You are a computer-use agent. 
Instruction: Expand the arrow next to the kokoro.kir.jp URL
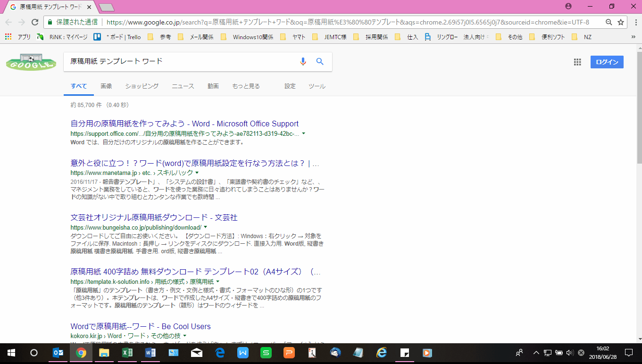[x=184, y=336]
